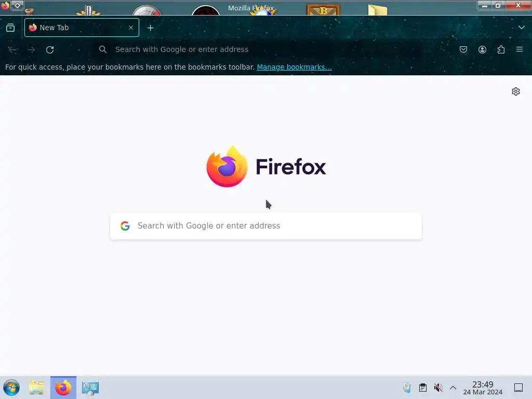Toggle the pin on all desktops title bar button
532x399 pixels.
click(17, 5)
